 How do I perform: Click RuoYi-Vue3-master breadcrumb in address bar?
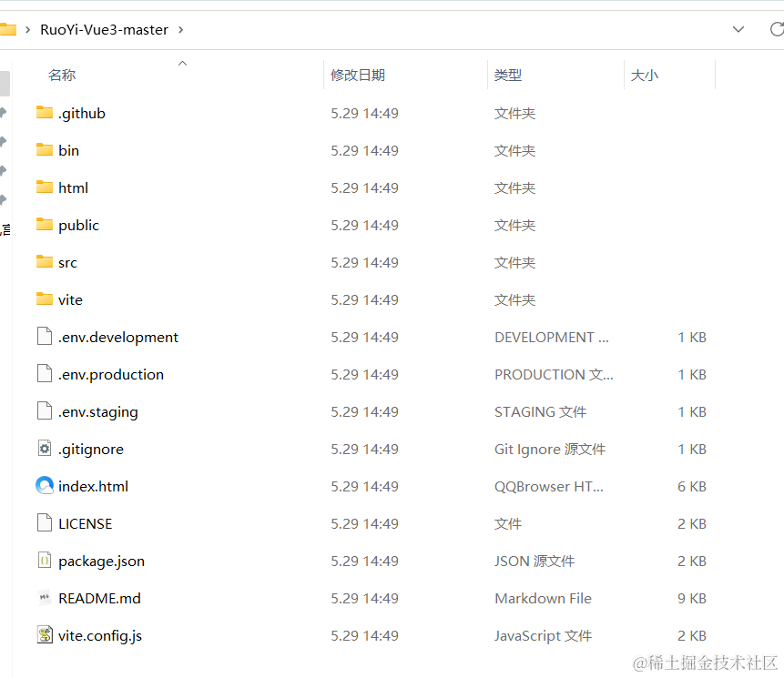pos(104,29)
